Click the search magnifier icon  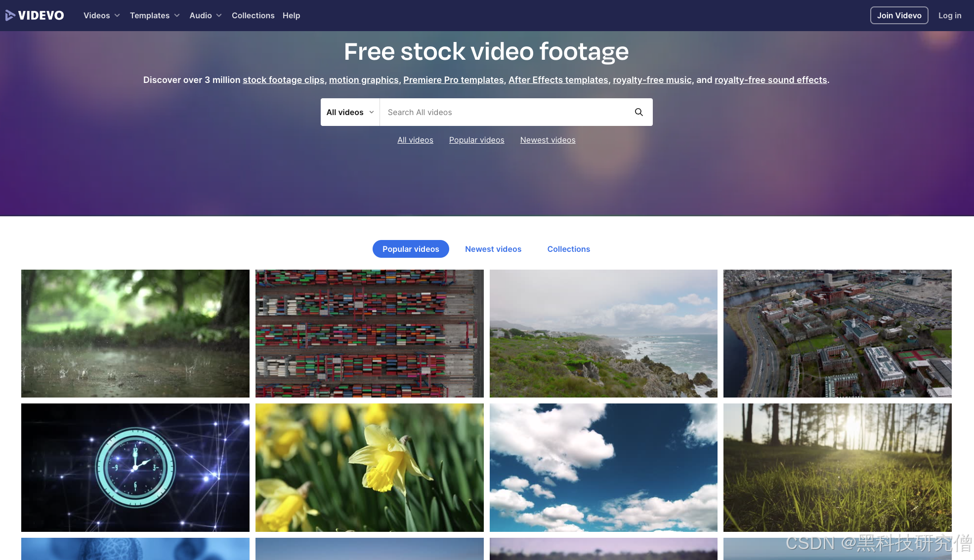coord(638,112)
